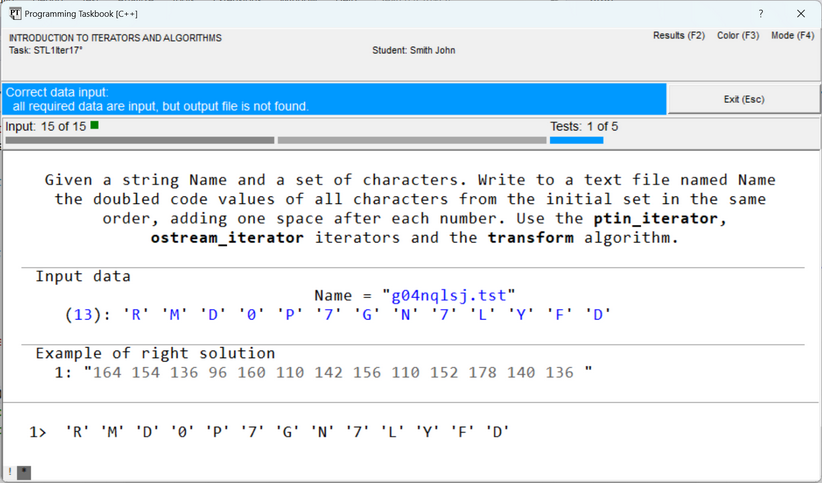Click the blue Tests progress bar

click(576, 141)
